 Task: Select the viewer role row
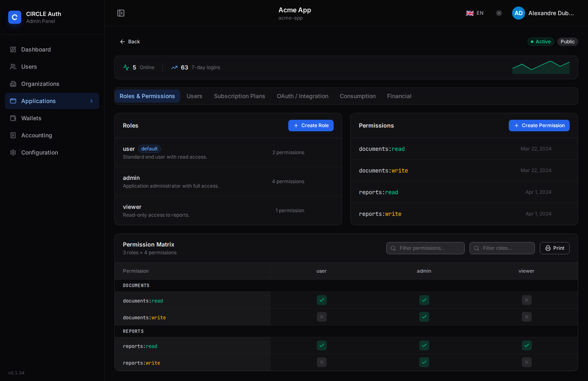(x=228, y=211)
